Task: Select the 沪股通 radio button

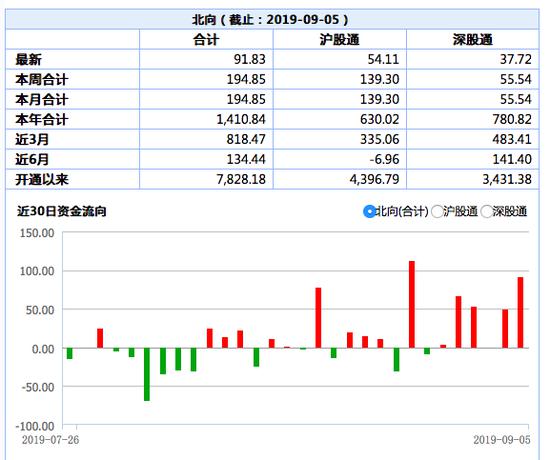Action: [437, 212]
